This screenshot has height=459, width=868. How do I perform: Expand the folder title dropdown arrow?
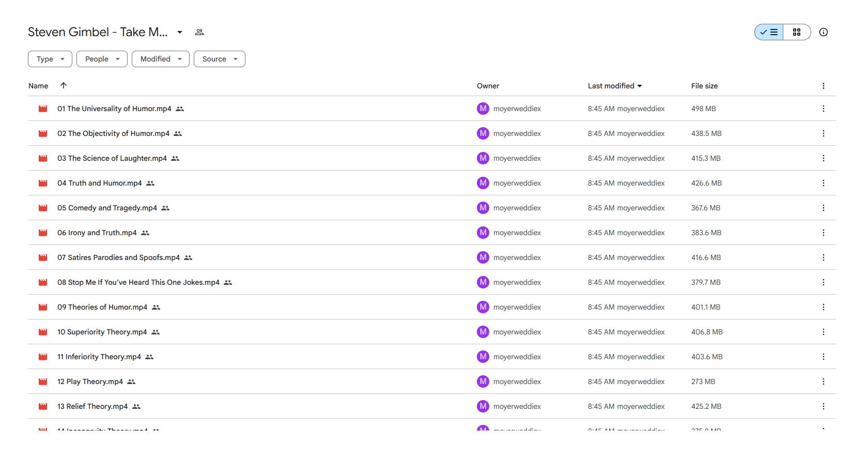pyautogui.click(x=180, y=32)
